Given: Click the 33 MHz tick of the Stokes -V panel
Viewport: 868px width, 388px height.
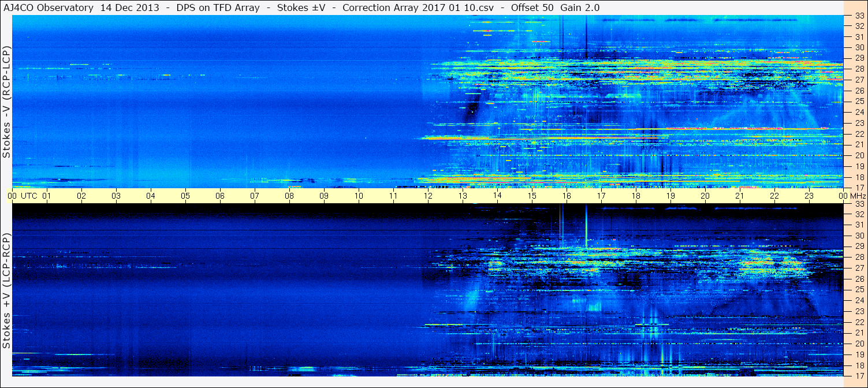Looking at the screenshot, I should click(859, 16).
